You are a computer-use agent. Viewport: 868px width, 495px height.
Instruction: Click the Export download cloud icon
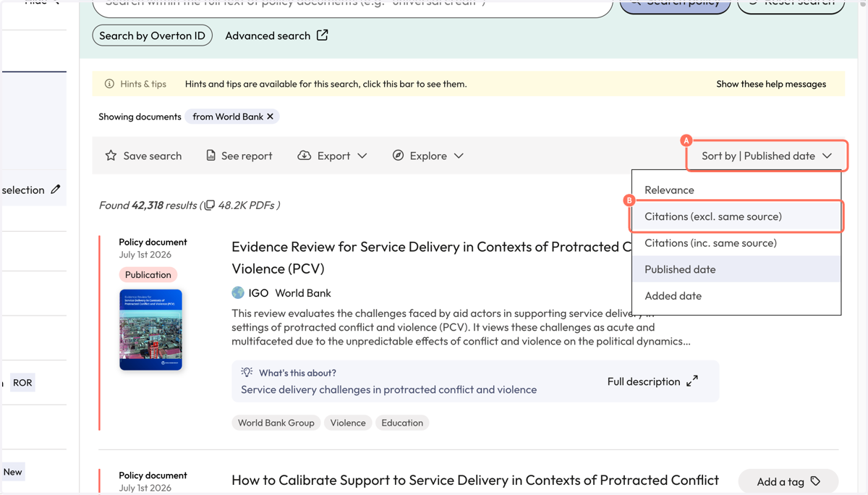point(305,156)
